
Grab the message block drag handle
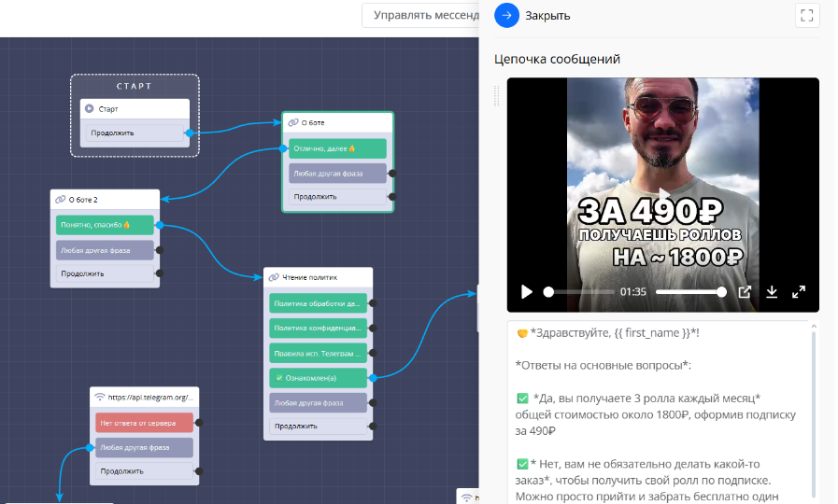[498, 93]
